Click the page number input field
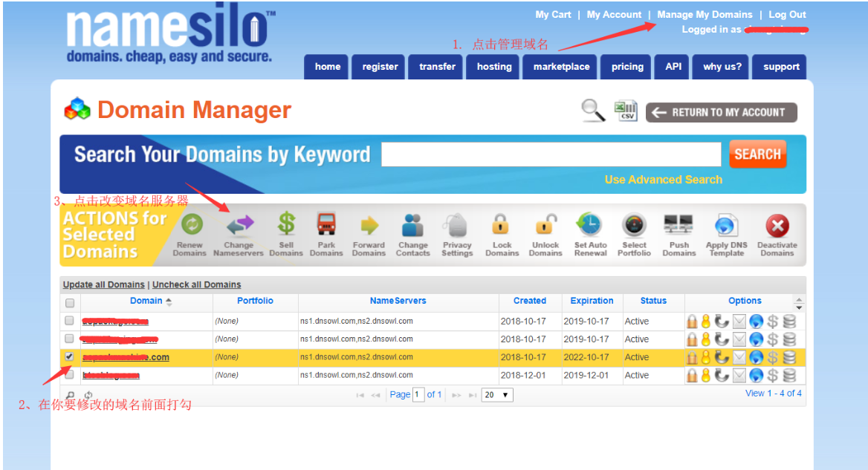The width and height of the screenshot is (868, 470). click(x=418, y=395)
